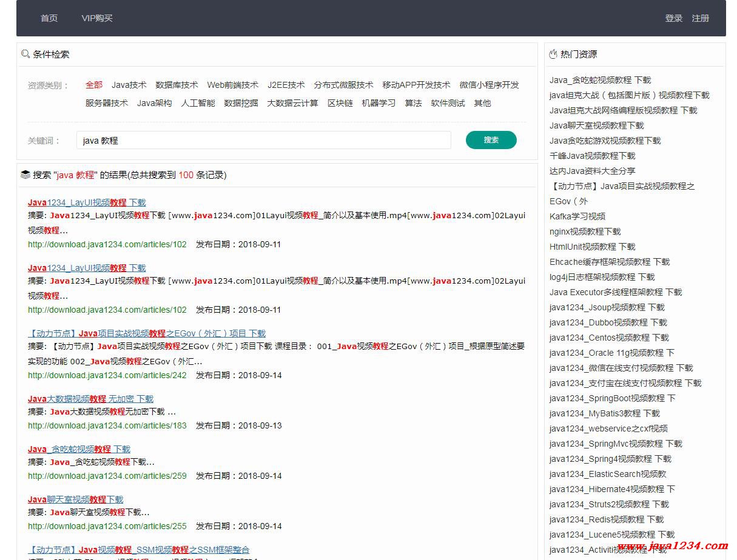Open hot resource java1234_SpringBoot视频教程
The image size is (737, 560).
coord(613,398)
